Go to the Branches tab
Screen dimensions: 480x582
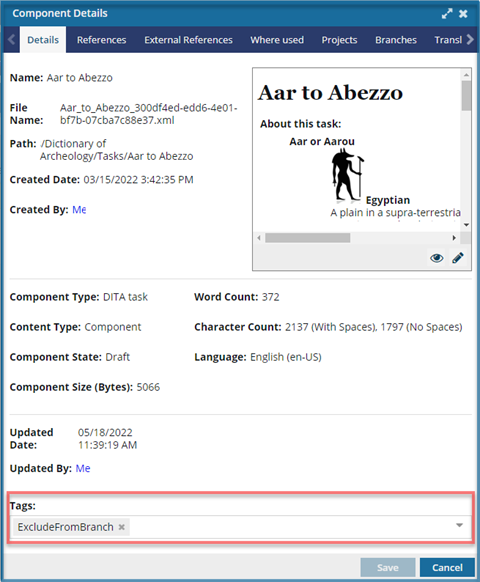coord(396,40)
